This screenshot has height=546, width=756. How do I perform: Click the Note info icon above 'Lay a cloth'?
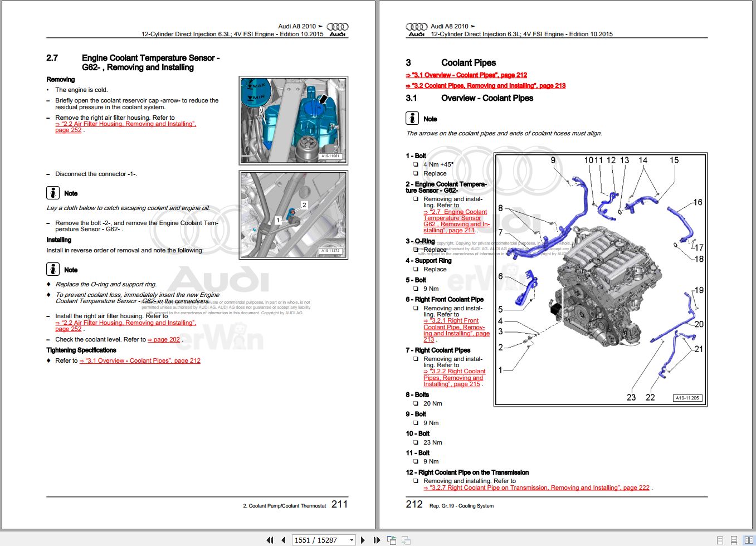pos(52,193)
